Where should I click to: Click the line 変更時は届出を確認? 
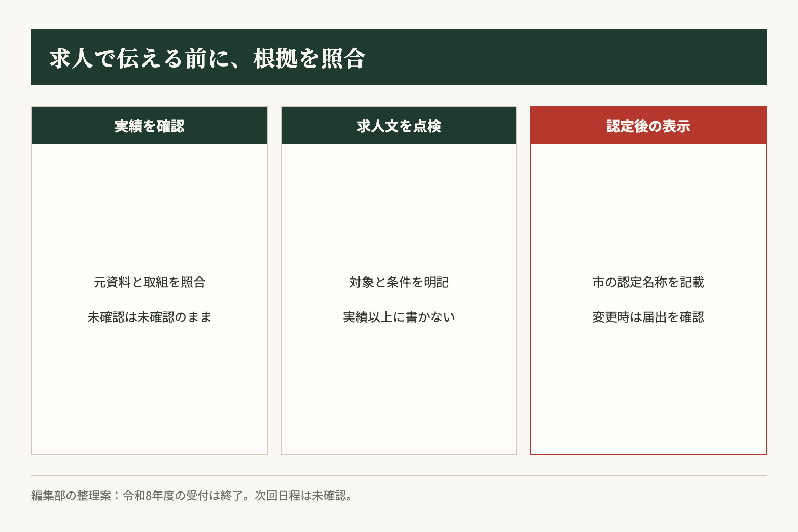[648, 317]
